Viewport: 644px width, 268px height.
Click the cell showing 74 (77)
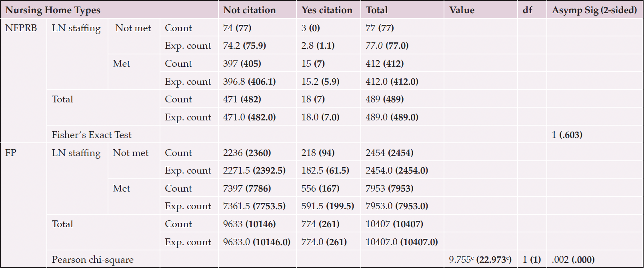click(x=237, y=28)
